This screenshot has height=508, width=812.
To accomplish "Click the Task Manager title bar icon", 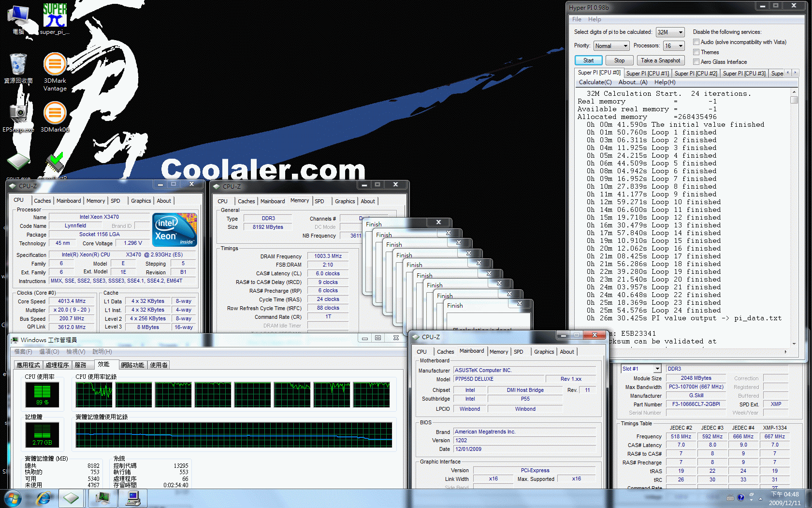I will tap(14, 340).
